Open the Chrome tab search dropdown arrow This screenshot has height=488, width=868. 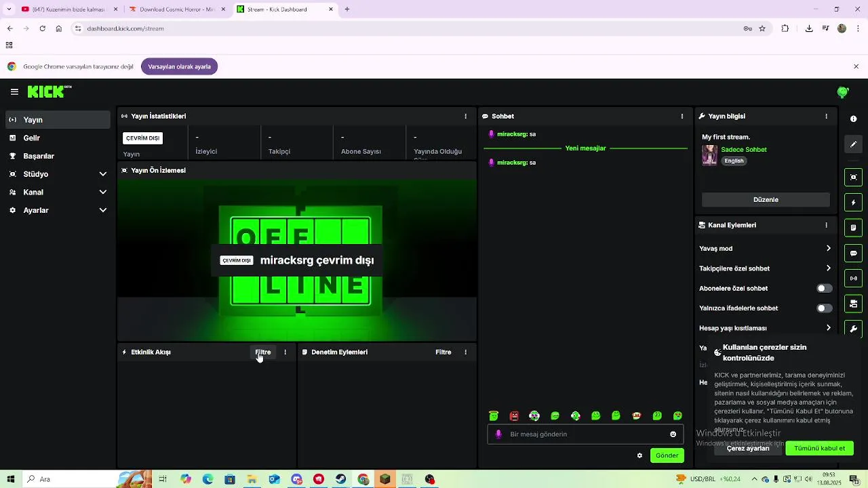coord(9,9)
